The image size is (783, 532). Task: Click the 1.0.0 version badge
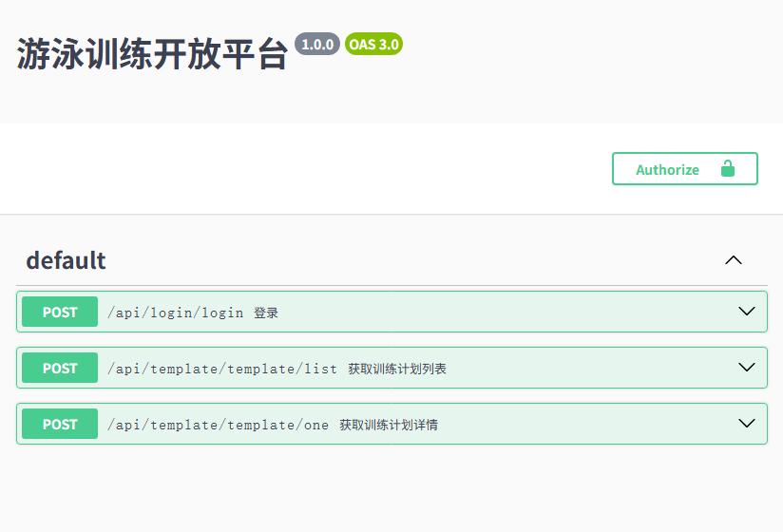click(x=317, y=44)
